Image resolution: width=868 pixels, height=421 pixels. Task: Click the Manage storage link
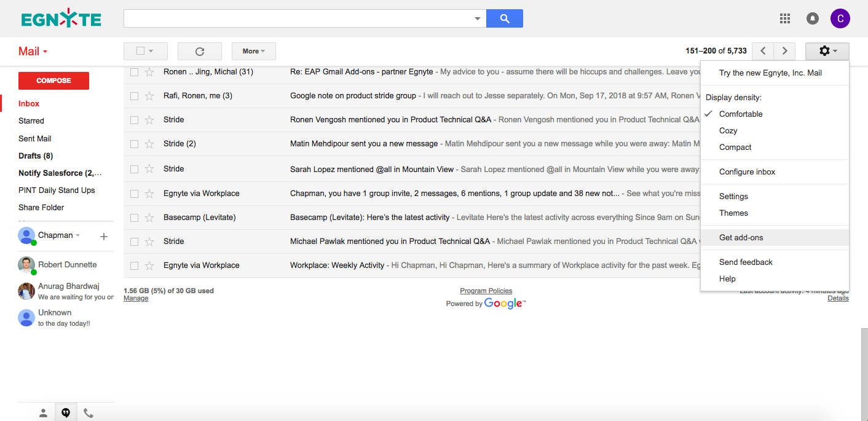[x=136, y=298]
